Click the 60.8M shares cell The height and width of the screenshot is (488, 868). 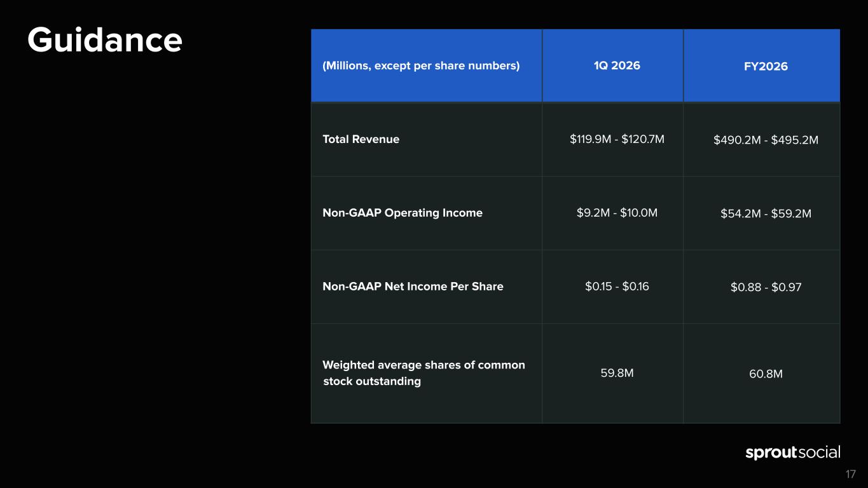point(766,374)
